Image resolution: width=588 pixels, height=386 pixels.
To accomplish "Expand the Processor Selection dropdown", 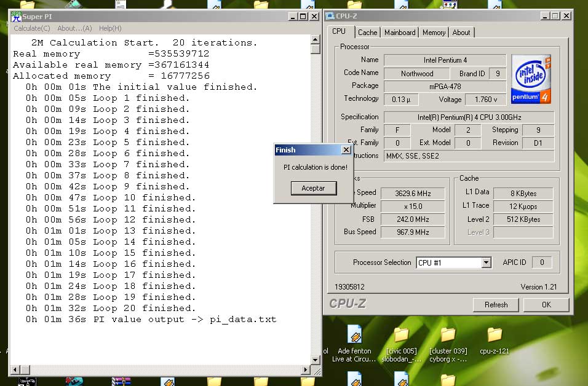I will pyautogui.click(x=486, y=262).
